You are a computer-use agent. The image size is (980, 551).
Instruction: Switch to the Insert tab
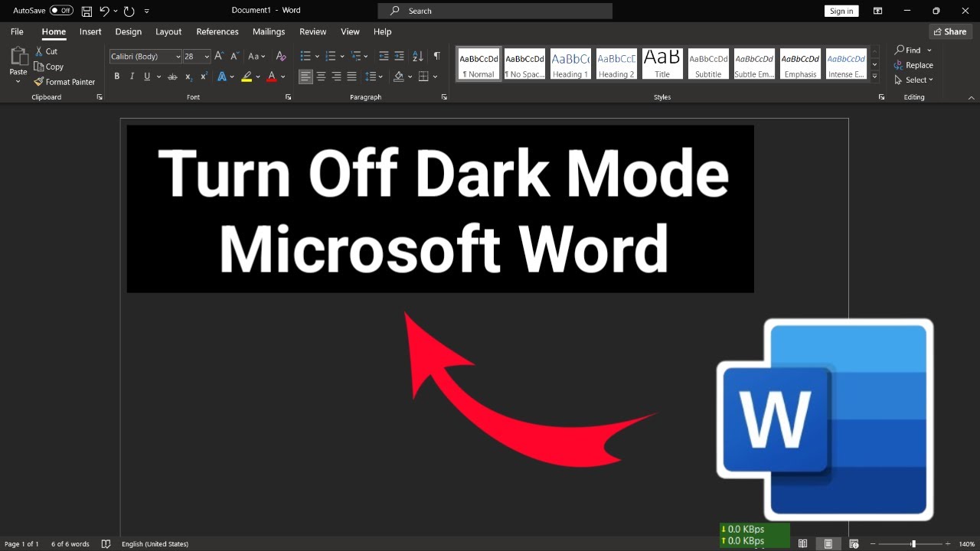[x=90, y=31]
